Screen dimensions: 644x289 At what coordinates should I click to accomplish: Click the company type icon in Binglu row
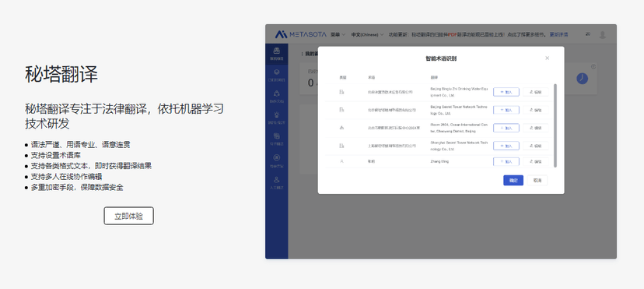point(341,92)
